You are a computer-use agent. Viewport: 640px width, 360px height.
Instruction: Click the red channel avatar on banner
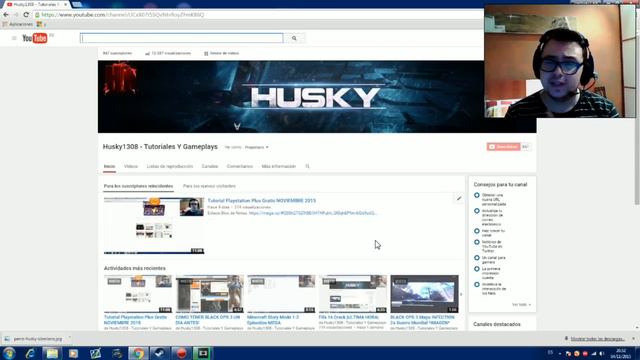click(x=120, y=78)
